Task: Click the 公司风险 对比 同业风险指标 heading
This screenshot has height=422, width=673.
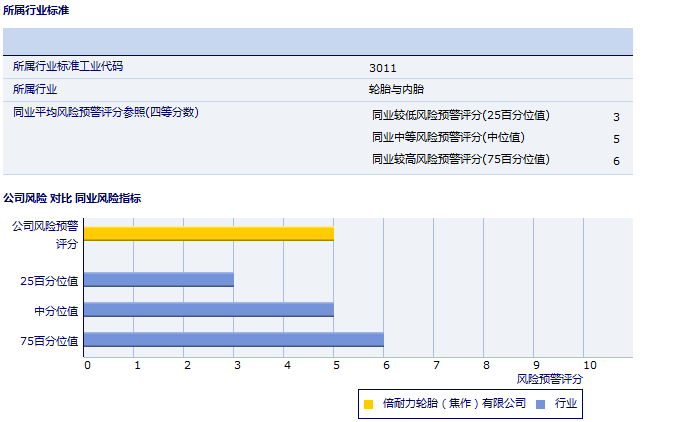Action: 72,198
